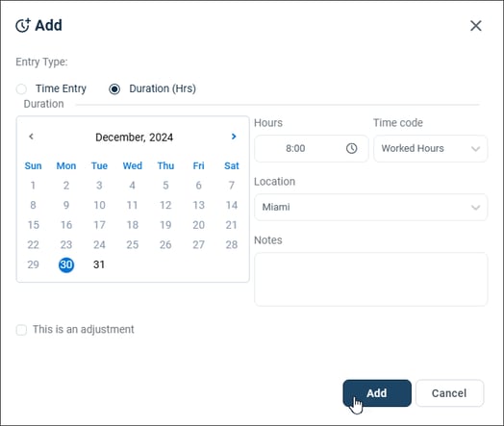Select December 16 in the calendar

click(x=66, y=225)
